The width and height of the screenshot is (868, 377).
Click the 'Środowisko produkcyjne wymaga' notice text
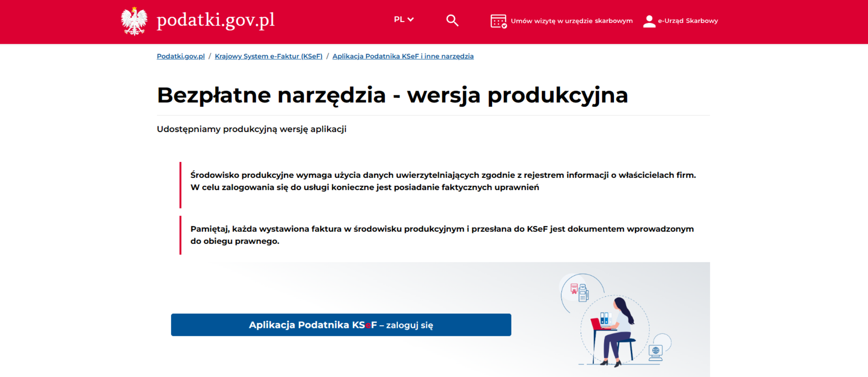pos(443,181)
